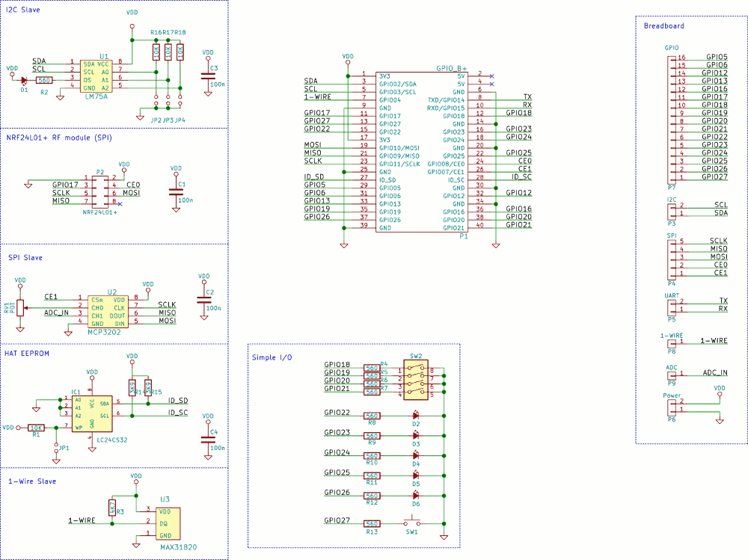Select the 'ID_SD' label beside IC1 SDA
Image resolution: width=748 pixels, height=560 pixels.
(x=178, y=401)
